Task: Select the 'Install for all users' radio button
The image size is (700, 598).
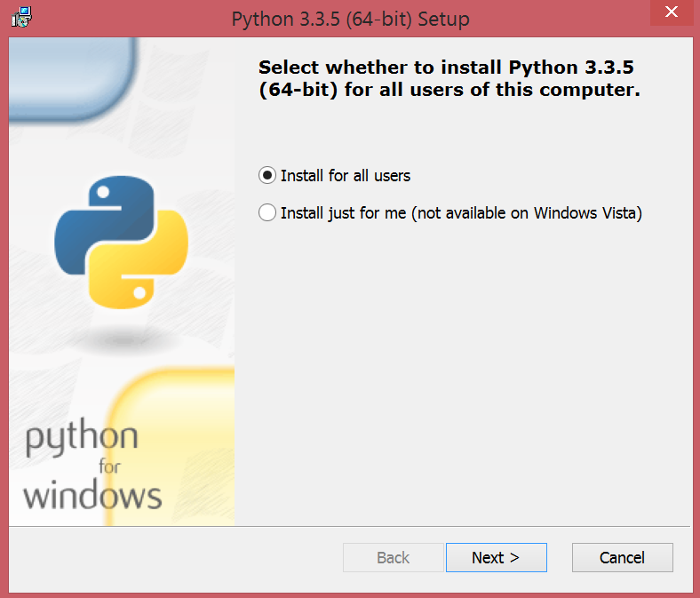Action: tap(266, 176)
